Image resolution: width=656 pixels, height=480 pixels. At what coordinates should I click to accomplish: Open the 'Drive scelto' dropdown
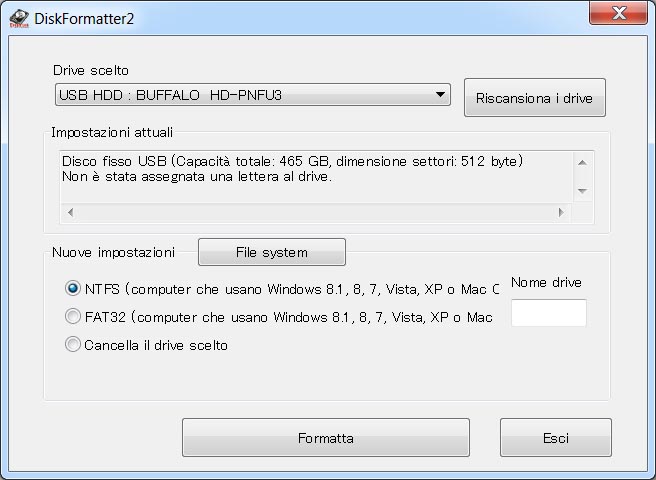(x=252, y=95)
